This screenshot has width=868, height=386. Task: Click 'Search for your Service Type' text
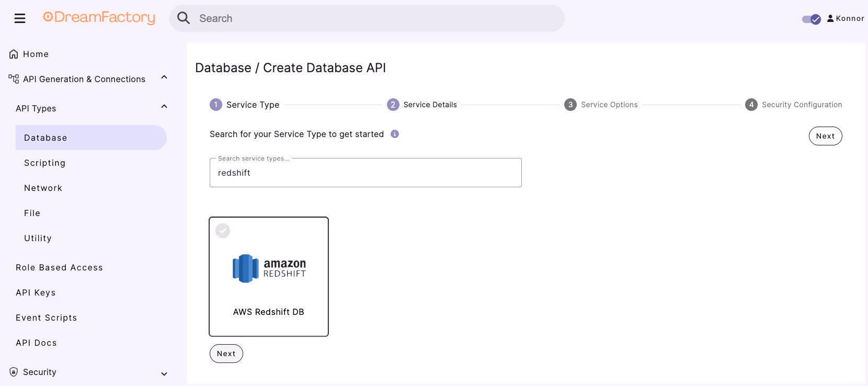(x=297, y=134)
